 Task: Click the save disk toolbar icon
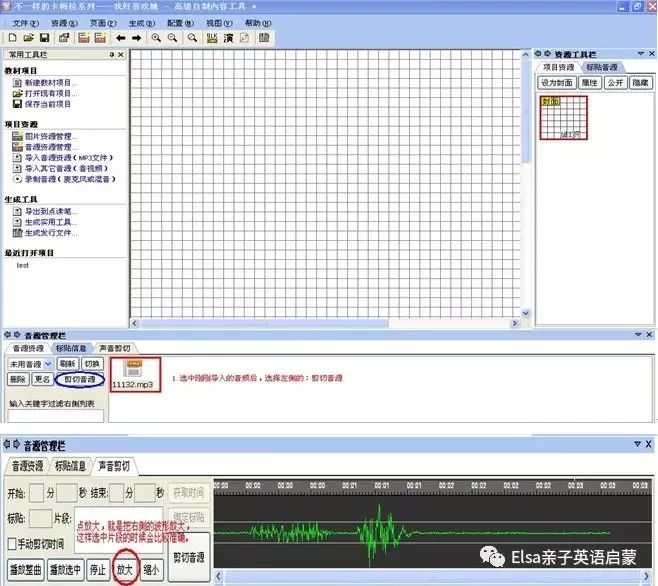[45, 38]
